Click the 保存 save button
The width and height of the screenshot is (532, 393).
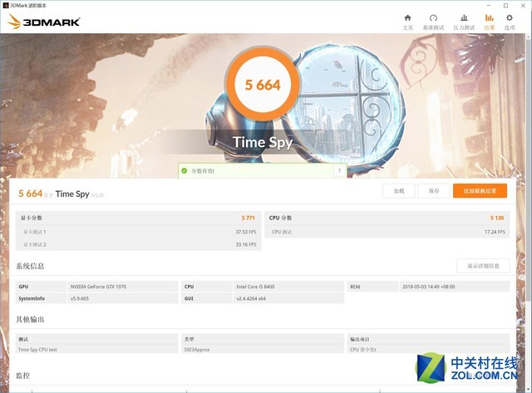point(434,191)
